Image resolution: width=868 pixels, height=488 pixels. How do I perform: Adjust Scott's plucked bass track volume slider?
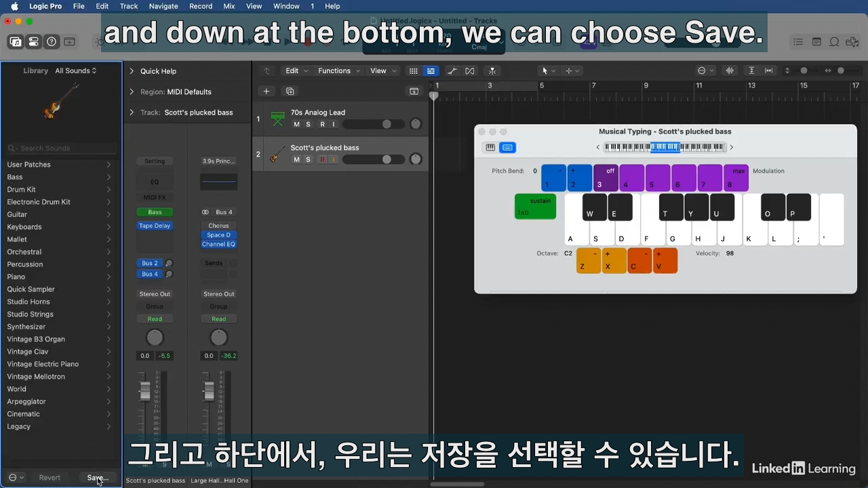(x=374, y=159)
